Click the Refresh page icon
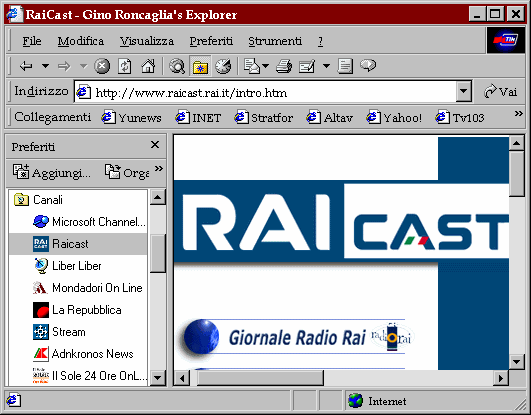Screen dimensions: 531x415 125,66
